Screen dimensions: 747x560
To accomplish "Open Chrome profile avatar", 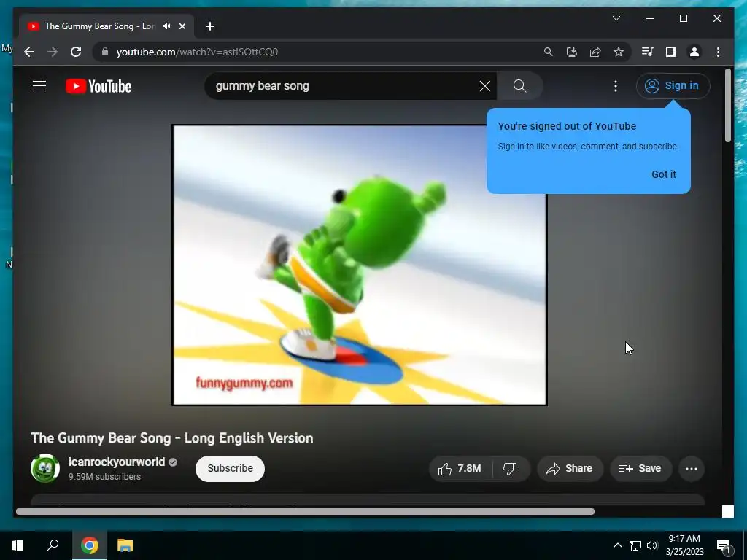I will [x=694, y=52].
